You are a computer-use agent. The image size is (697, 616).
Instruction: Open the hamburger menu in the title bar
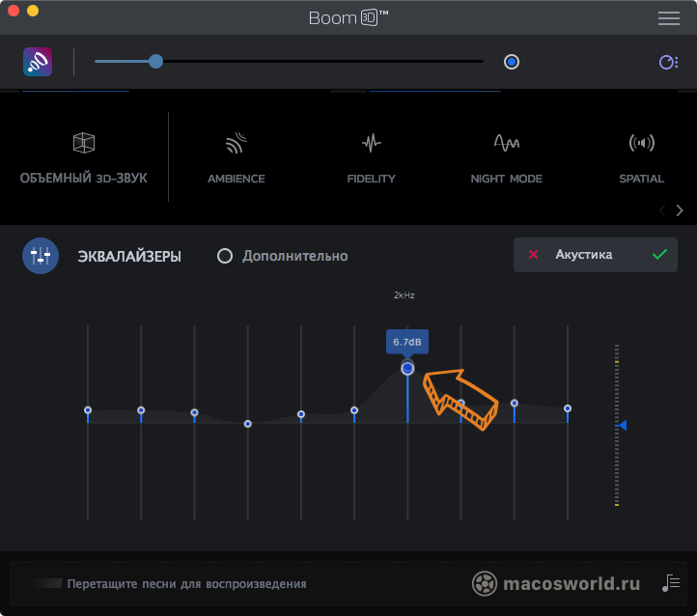click(x=669, y=17)
